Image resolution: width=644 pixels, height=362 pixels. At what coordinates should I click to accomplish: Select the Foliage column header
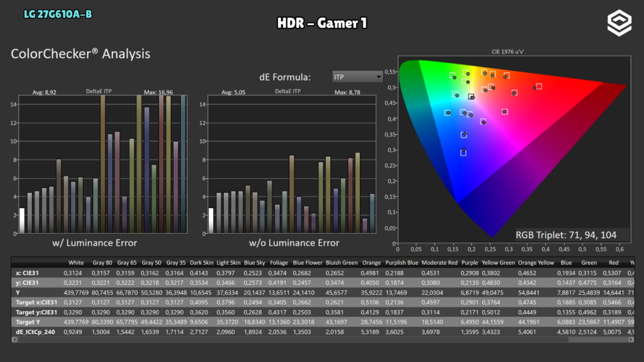coord(279,263)
